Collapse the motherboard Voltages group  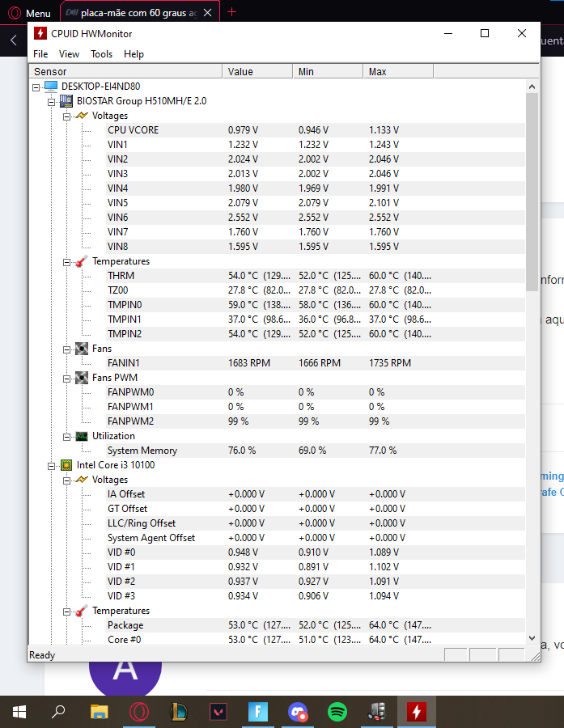coord(66,116)
